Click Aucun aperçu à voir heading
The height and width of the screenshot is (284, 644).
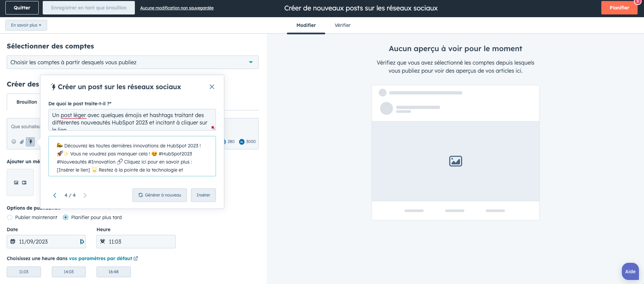click(456, 48)
